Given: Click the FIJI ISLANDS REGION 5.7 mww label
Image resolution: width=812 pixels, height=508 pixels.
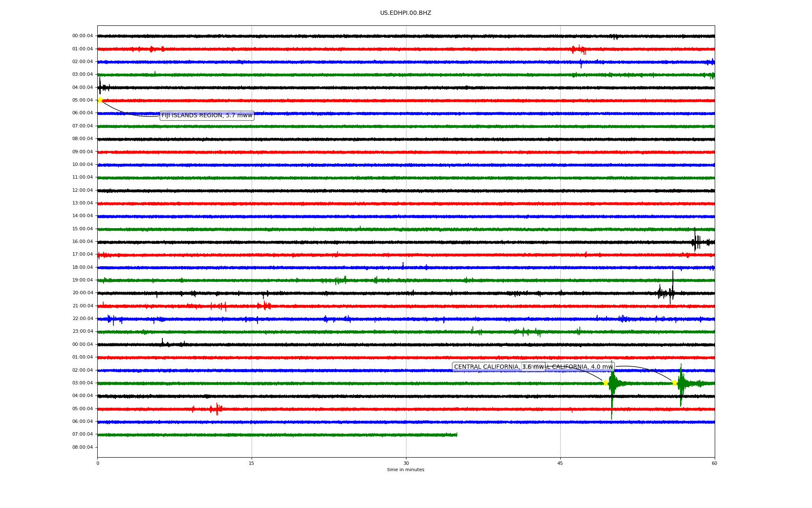Looking at the screenshot, I should [207, 116].
